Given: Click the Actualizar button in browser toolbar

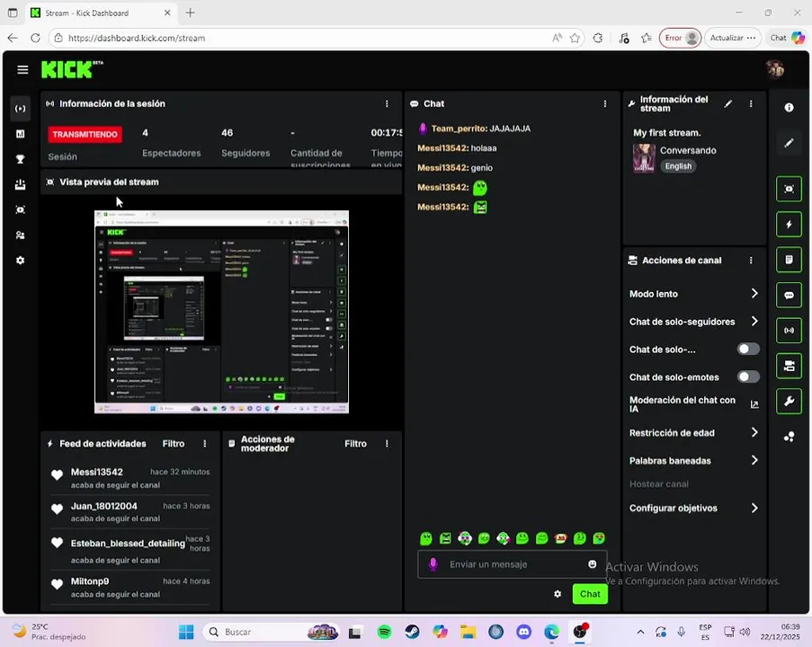Looking at the screenshot, I should tap(732, 38).
